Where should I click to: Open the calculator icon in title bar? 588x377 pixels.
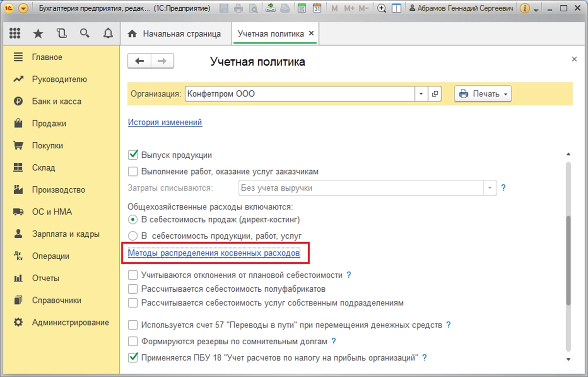point(302,8)
